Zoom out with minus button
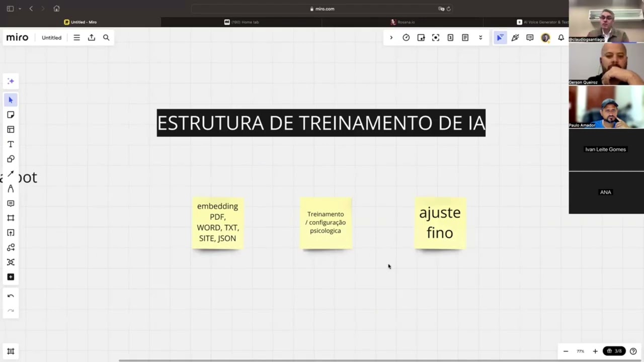Viewport: 644px width, 362px height. coord(566,351)
